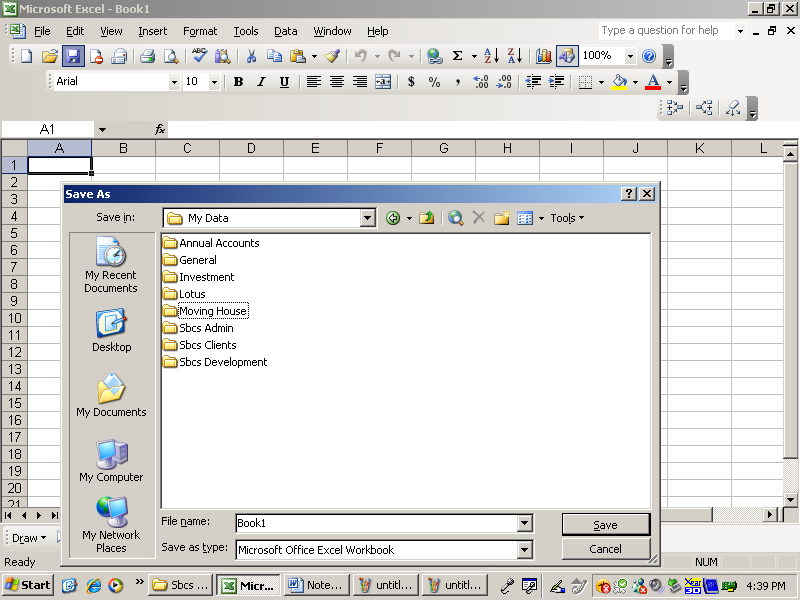The width and height of the screenshot is (800, 600).
Task: Click the Borders icon
Action: click(x=585, y=82)
